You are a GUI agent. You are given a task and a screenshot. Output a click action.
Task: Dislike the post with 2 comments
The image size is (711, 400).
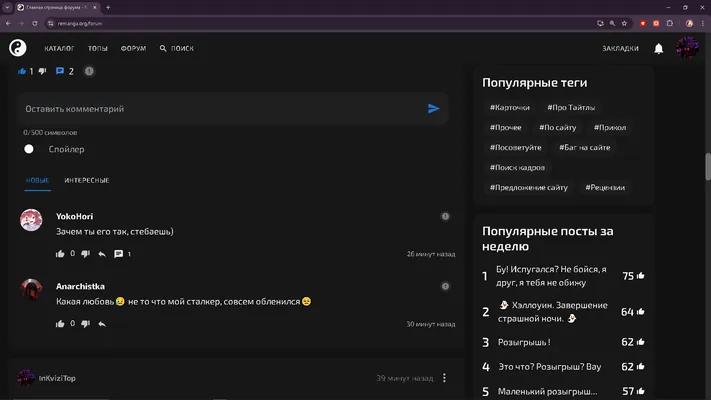(x=42, y=71)
